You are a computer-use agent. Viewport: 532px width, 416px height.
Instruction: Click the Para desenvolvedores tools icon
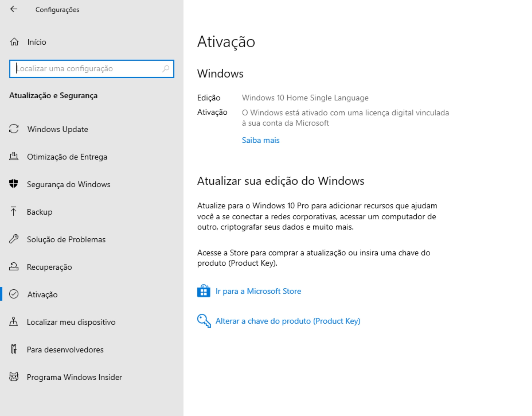[x=14, y=349]
